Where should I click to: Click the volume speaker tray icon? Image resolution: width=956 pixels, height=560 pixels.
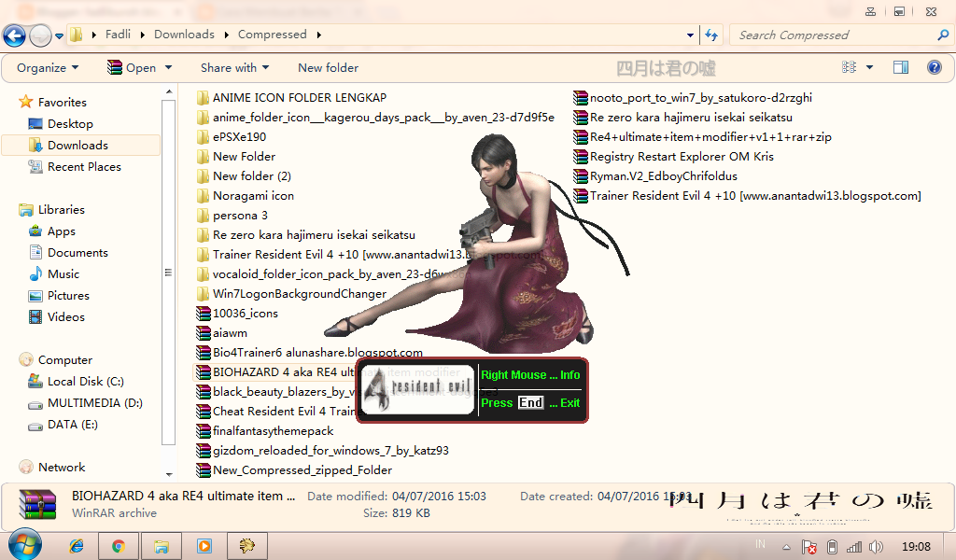[876, 547]
